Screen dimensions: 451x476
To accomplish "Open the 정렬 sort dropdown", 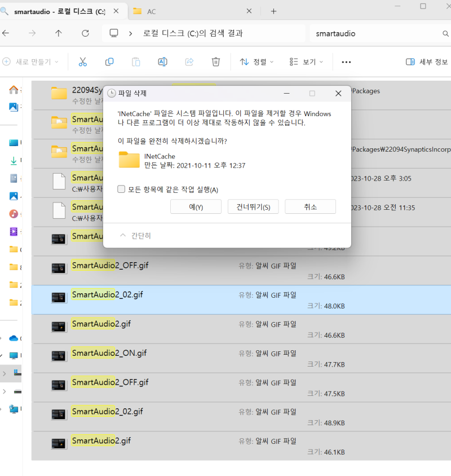I will pyautogui.click(x=257, y=62).
